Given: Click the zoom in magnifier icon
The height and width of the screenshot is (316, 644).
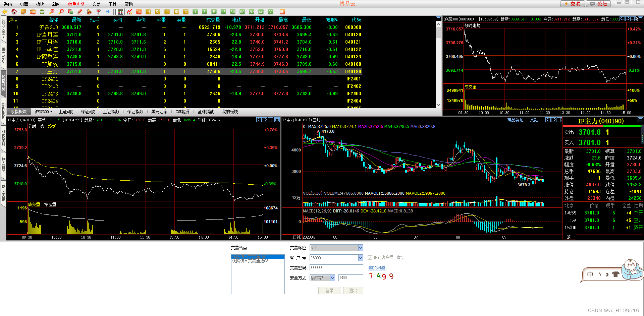Looking at the screenshot, I should (x=52, y=12).
